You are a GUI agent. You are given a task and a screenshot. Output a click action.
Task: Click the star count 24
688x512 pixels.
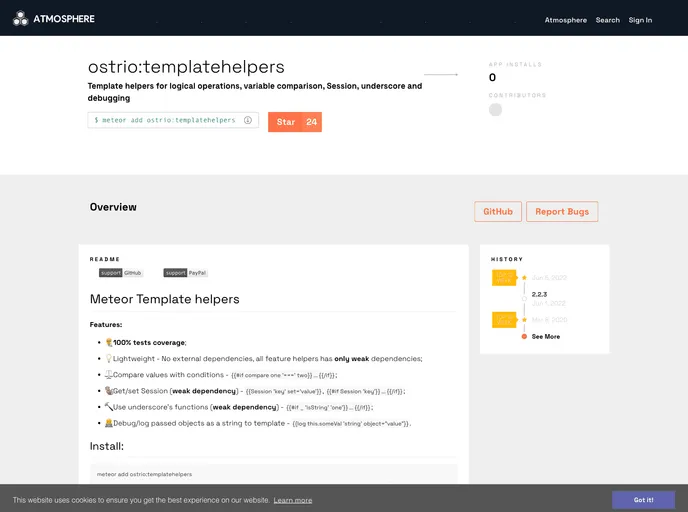pyautogui.click(x=312, y=122)
